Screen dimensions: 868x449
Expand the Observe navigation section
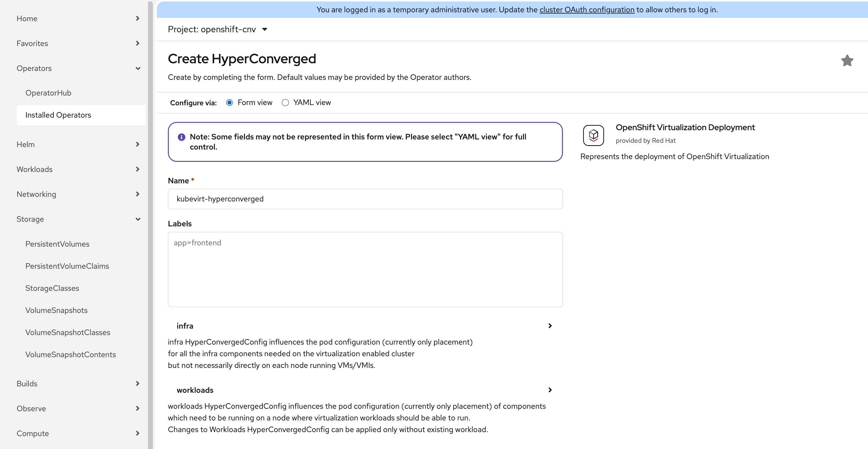click(78, 408)
